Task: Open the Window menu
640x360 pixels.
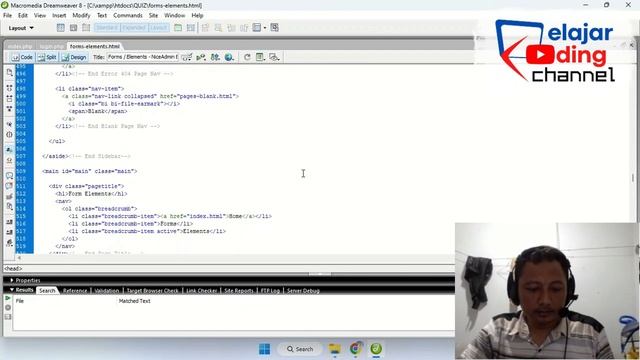Action: point(175,16)
